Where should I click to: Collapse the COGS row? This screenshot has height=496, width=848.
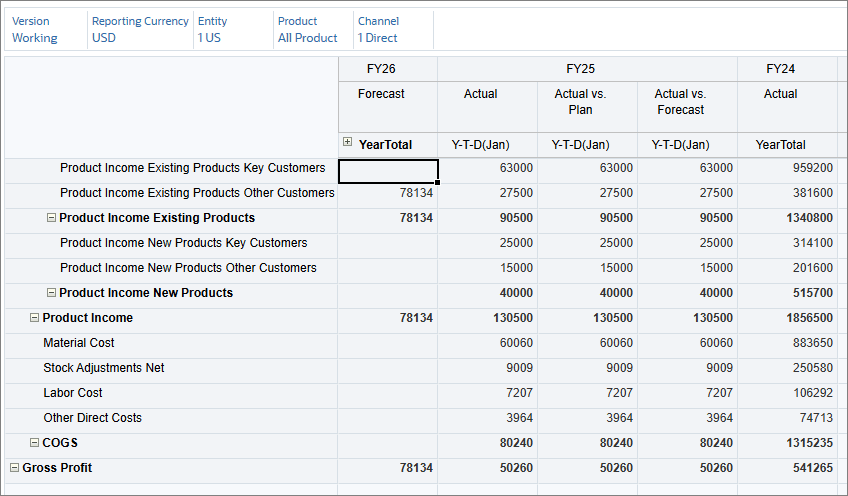coord(34,442)
